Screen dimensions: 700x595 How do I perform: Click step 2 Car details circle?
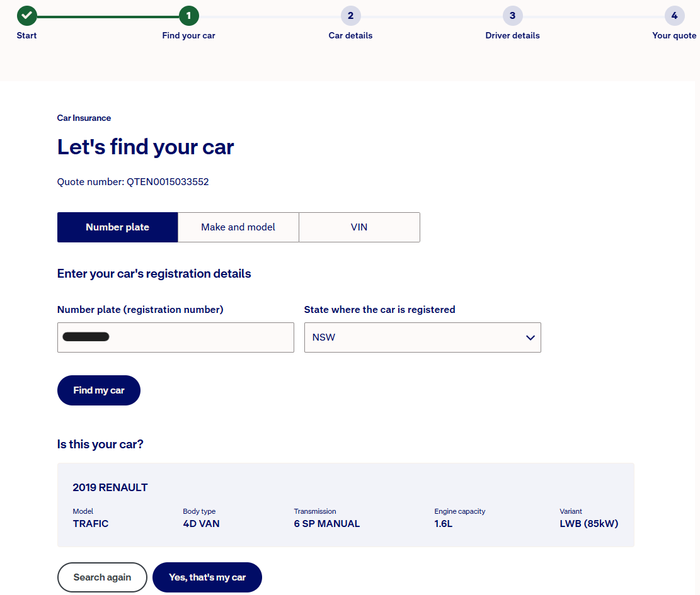(350, 16)
